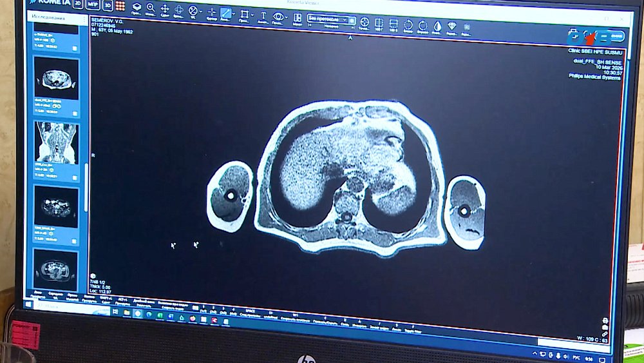Select the Zoom magnifier tool
This screenshot has height=363, width=644.
coord(150,8)
